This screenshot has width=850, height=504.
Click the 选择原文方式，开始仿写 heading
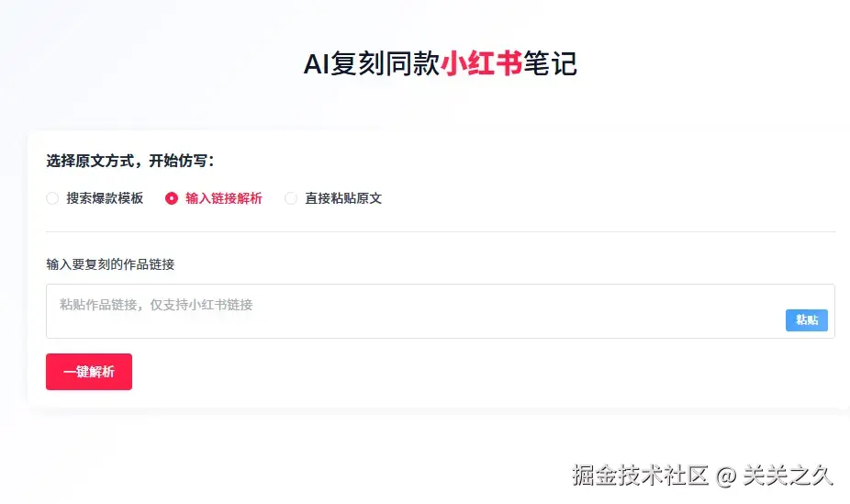[130, 162]
